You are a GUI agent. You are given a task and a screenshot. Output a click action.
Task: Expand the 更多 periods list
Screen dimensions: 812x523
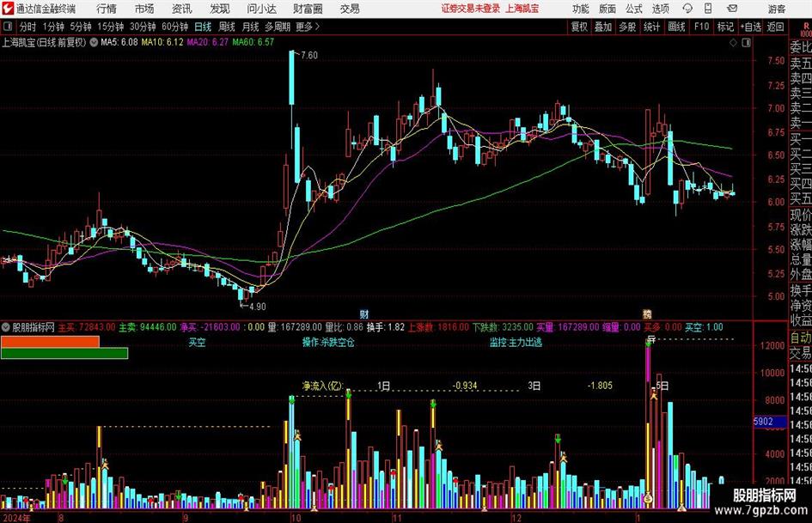pos(308,27)
